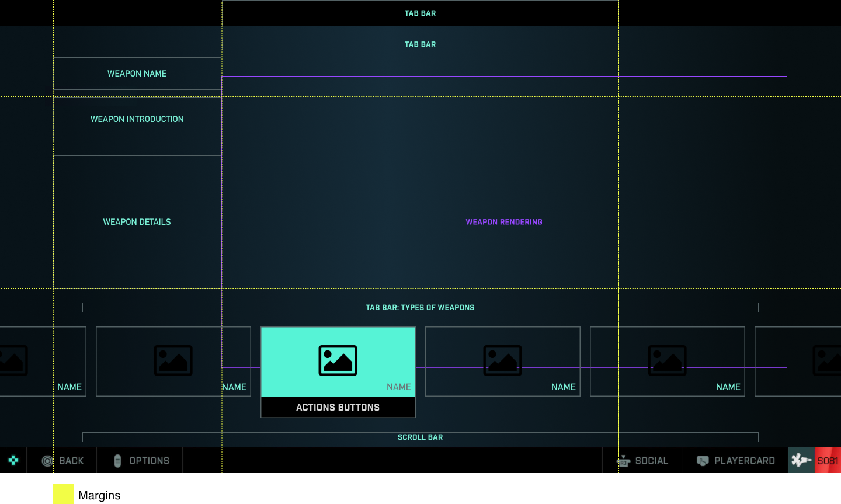Go back using the BACK label
The width and height of the screenshot is (841, 504).
tap(71, 461)
